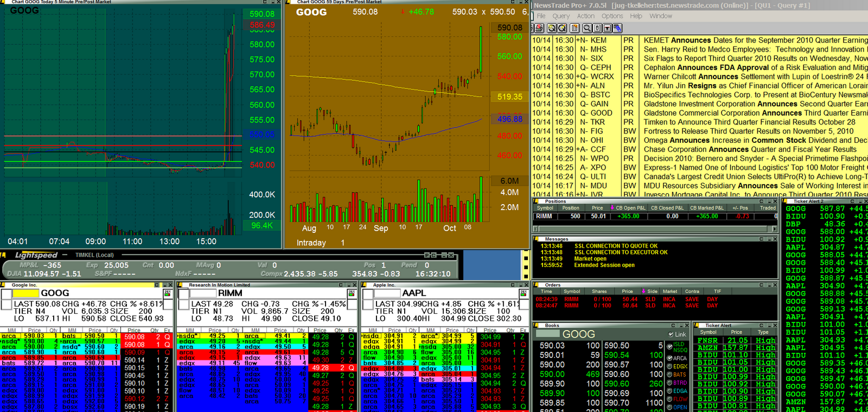Click the Lightspeed logo on the status toolbar
868x412 pixels.
[x=36, y=255]
